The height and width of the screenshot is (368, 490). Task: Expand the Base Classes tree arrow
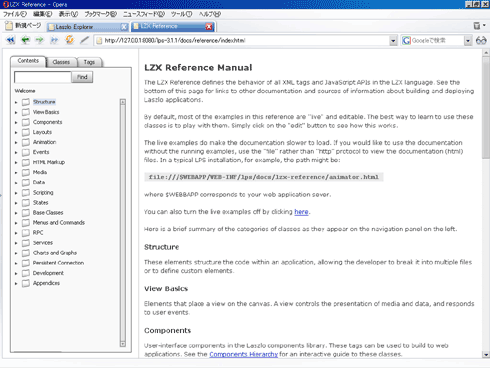[16, 213]
